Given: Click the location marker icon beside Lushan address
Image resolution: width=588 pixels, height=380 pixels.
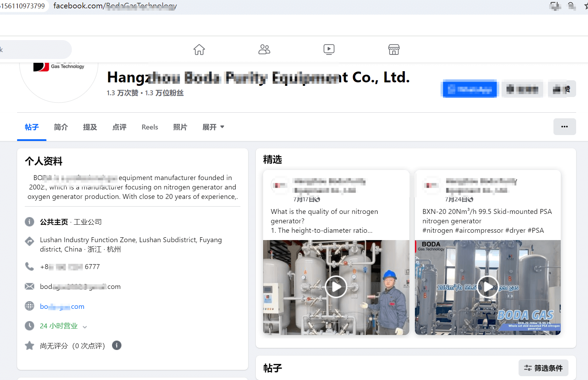Looking at the screenshot, I should (x=30, y=241).
